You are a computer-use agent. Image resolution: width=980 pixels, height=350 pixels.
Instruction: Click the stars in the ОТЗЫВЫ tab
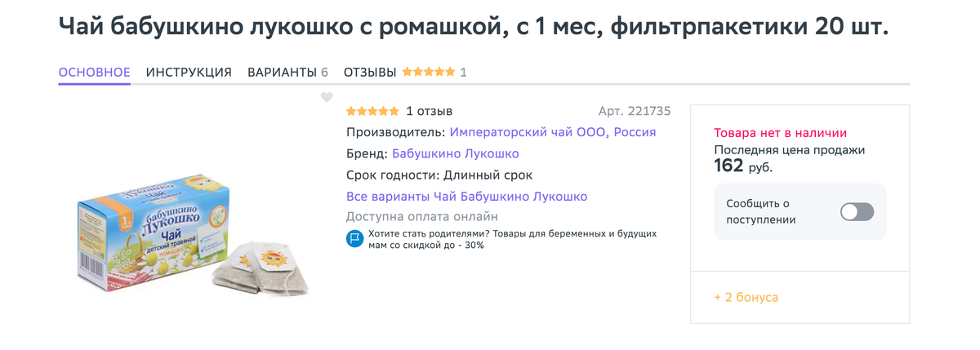429,72
